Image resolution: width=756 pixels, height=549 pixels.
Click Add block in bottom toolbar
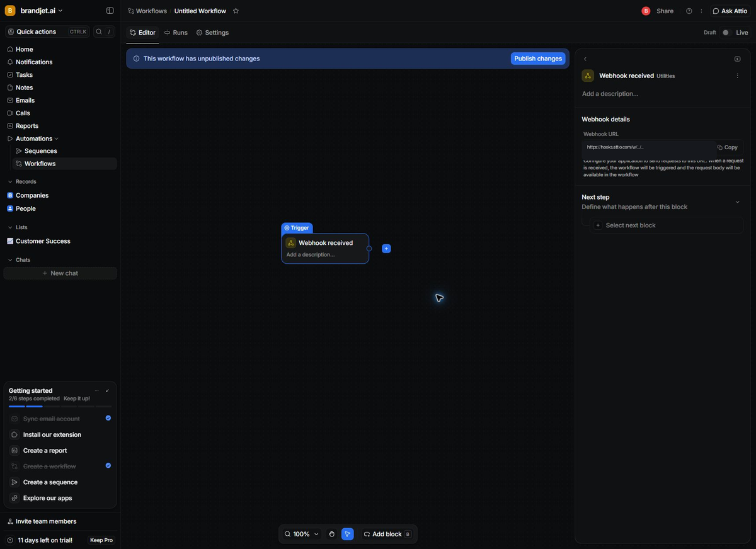coord(387,534)
